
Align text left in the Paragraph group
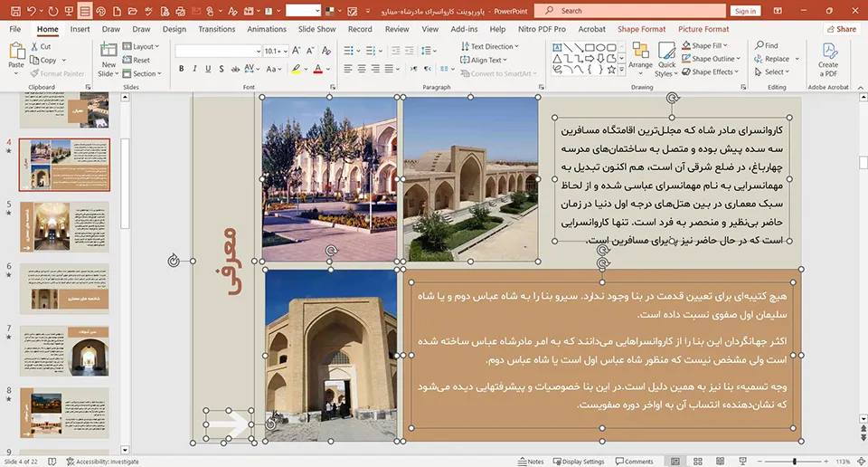pyautogui.click(x=348, y=69)
